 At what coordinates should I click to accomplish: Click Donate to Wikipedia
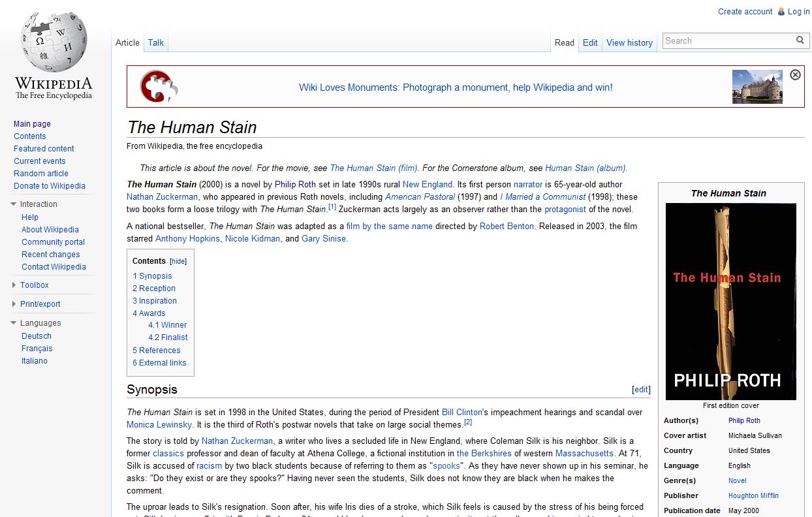tap(50, 186)
